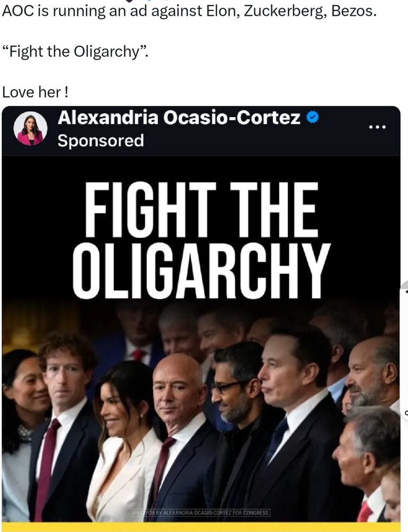The width and height of the screenshot is (408, 532).
Task: Click the 'FIGHT THE' headline text
Action: tap(201, 209)
